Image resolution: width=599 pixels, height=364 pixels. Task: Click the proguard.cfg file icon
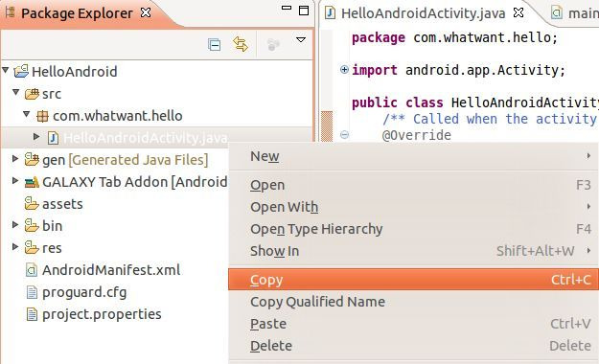tap(32, 292)
